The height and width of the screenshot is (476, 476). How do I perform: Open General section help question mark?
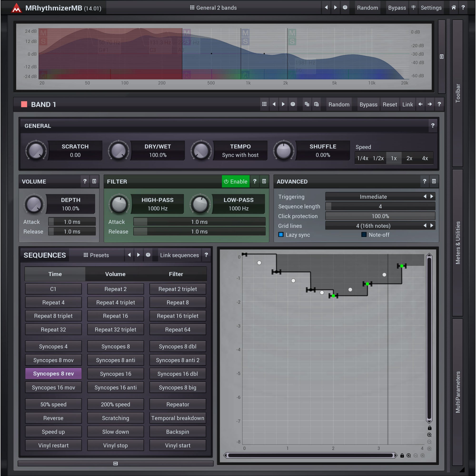433,126
